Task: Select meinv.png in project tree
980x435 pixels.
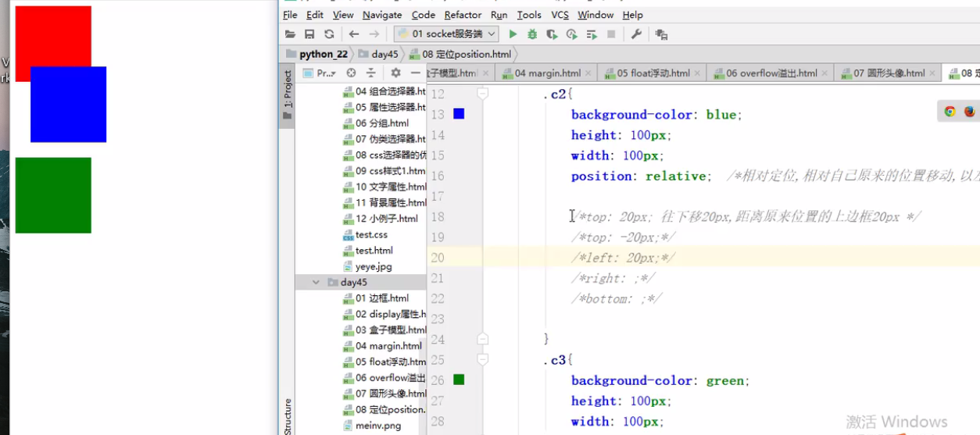Action: click(372, 426)
